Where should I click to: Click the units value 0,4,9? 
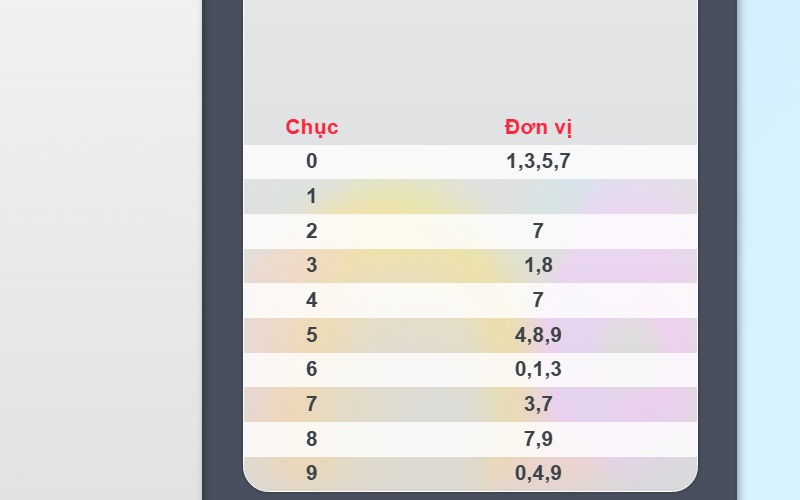click(538, 473)
